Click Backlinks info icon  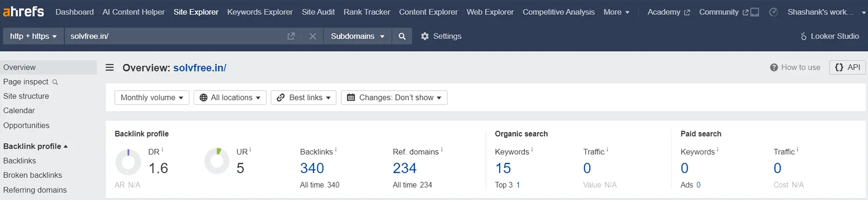(x=336, y=150)
